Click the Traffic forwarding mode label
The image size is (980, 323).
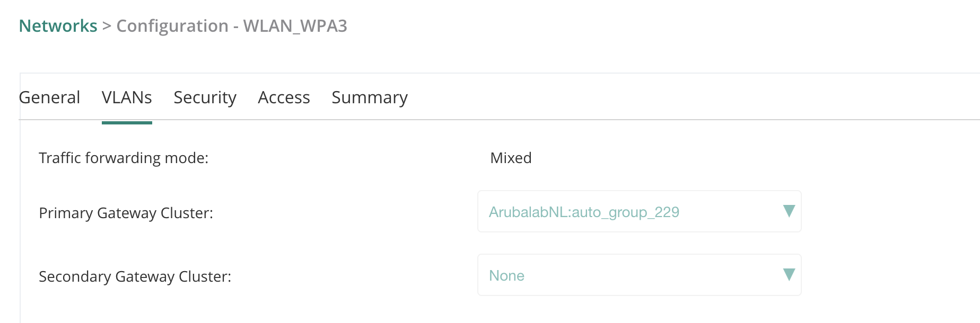pos(124,158)
